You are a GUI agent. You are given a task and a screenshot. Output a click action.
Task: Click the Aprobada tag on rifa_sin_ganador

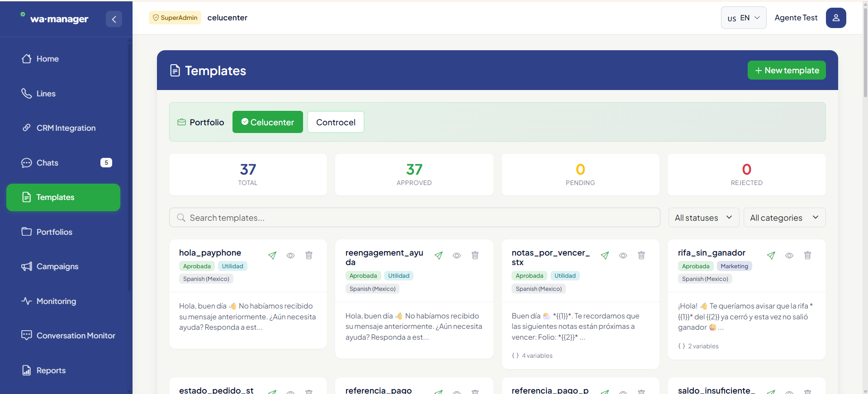pyautogui.click(x=696, y=266)
